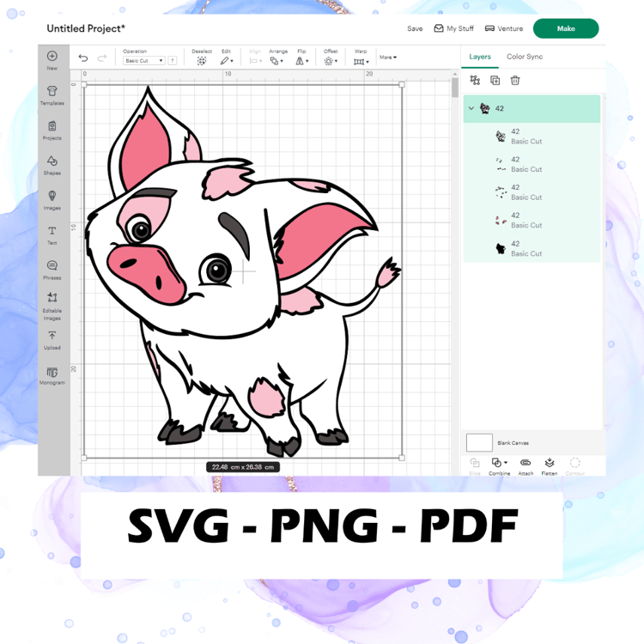
Task: Duplicate the selected layer
Action: (x=495, y=80)
